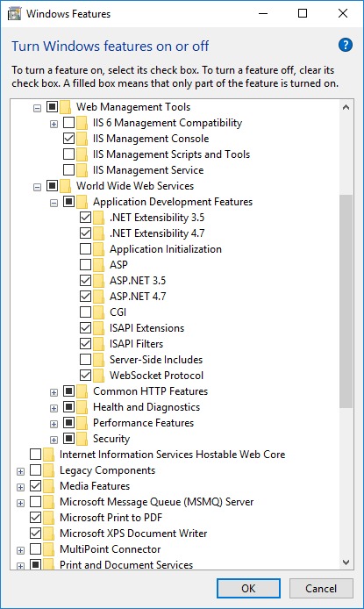This screenshot has width=364, height=609.
Task: Click the scrollbar down arrow
Action: 346,562
